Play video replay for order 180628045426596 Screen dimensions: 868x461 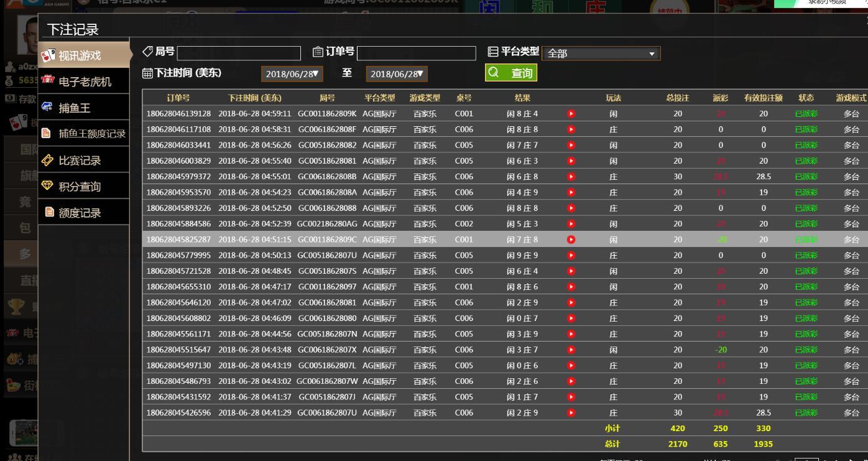[x=571, y=412]
